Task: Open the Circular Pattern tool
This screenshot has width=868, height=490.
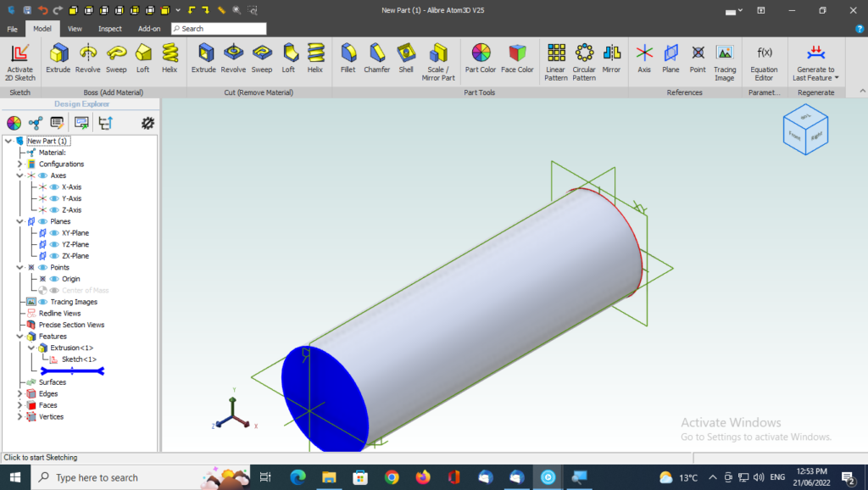Action: [x=584, y=61]
